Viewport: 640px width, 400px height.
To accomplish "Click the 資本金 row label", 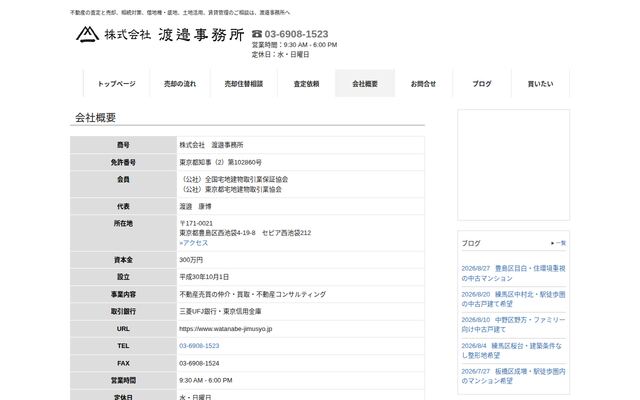I will click(x=123, y=260).
